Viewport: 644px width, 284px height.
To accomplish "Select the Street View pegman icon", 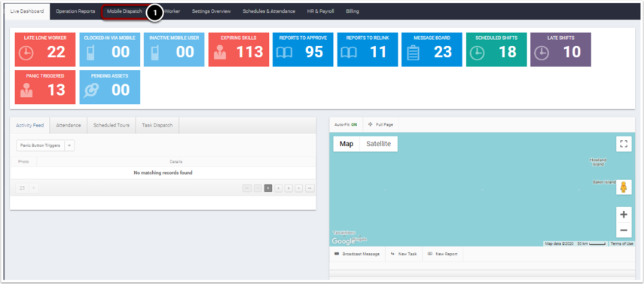I will pyautogui.click(x=624, y=187).
